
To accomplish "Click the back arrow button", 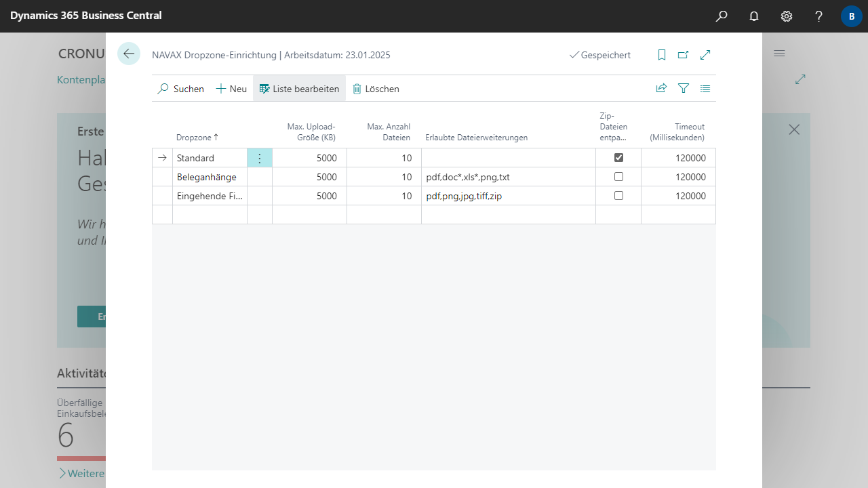I will [129, 54].
